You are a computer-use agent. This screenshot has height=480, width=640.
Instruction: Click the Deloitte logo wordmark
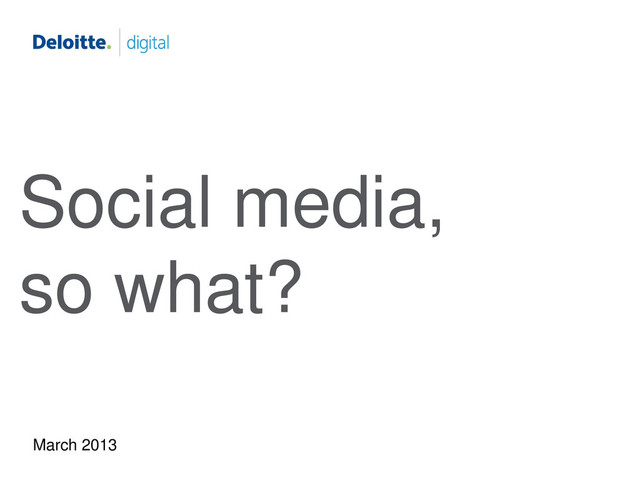point(68,43)
